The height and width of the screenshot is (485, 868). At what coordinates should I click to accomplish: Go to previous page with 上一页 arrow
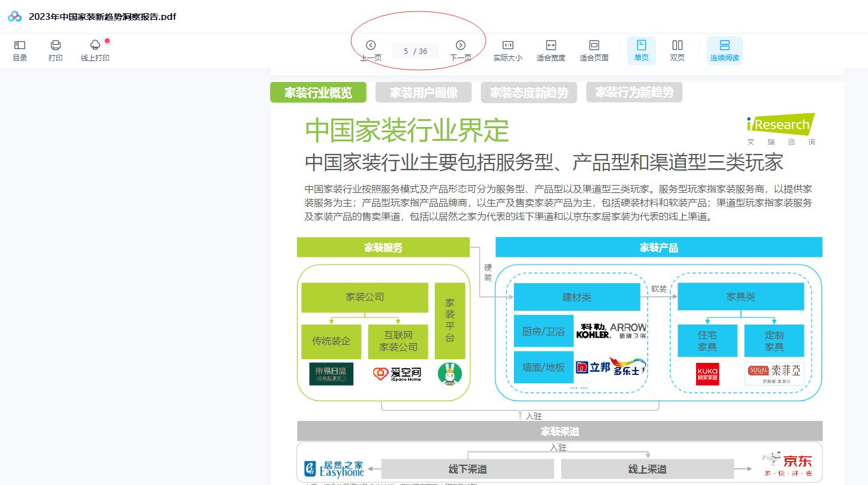371,46
